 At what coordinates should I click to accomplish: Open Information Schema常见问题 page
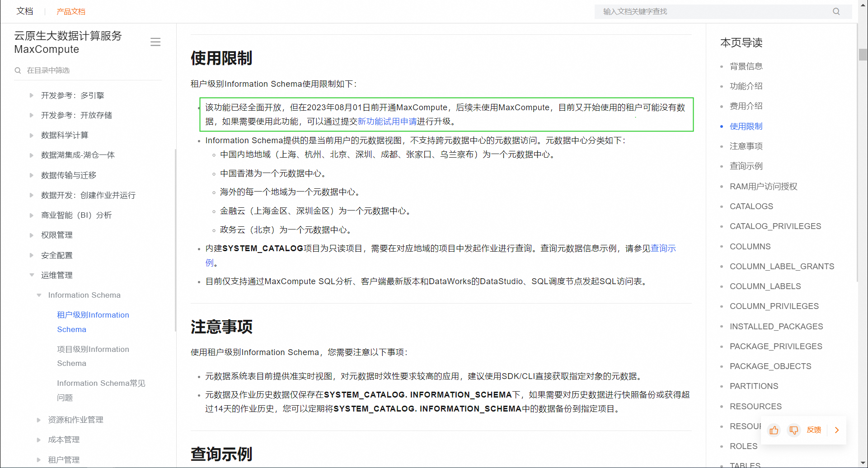click(101, 390)
